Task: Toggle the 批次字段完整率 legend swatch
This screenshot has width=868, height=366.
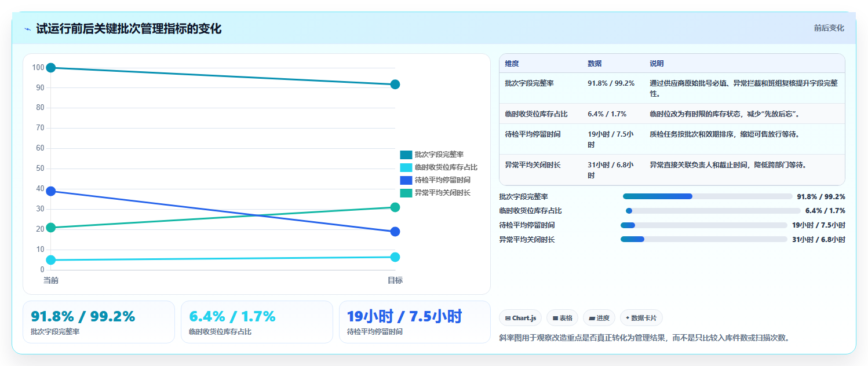Action: coord(406,155)
